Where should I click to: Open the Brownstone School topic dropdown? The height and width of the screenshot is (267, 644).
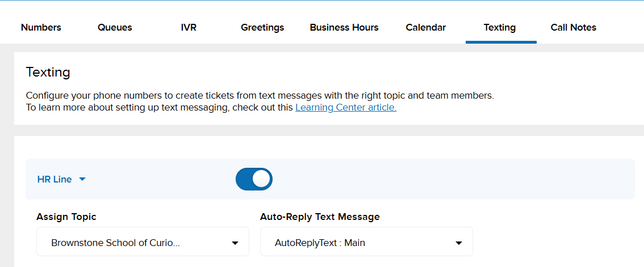(x=143, y=243)
